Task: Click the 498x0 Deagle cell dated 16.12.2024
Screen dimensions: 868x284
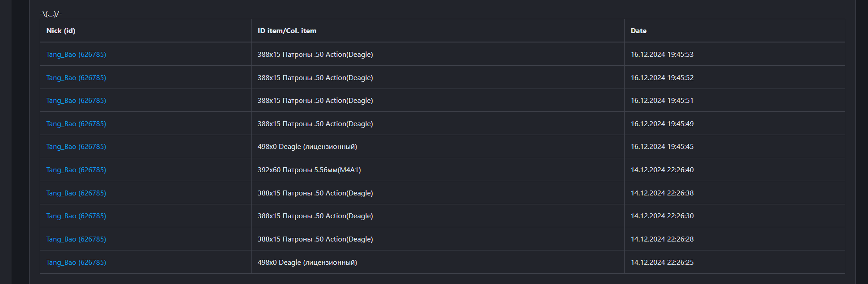Action: pyautogui.click(x=307, y=147)
